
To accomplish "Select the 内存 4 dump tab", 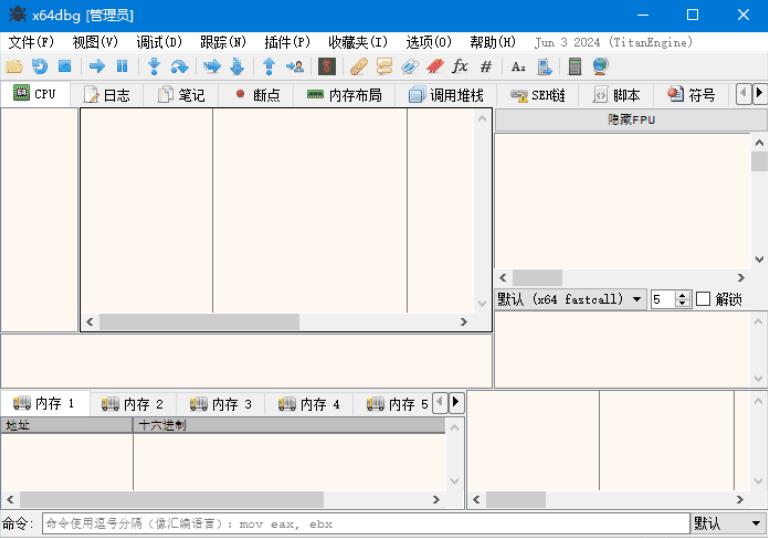I will point(309,404).
